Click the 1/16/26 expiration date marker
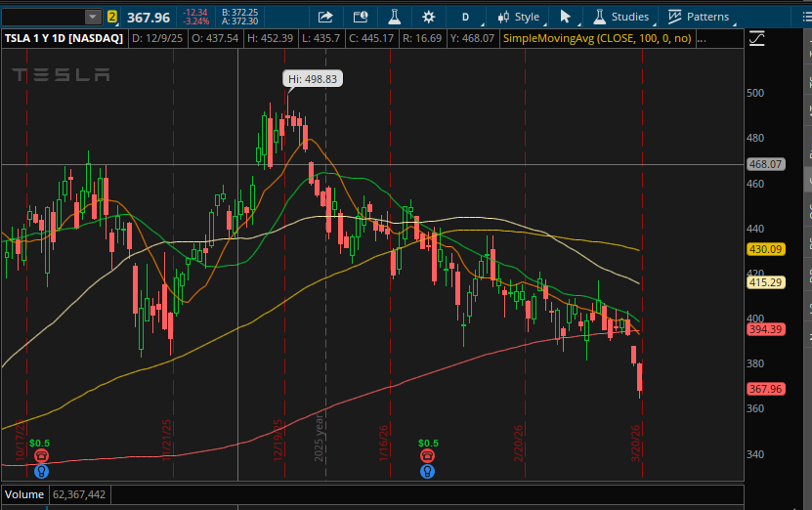 [x=384, y=443]
